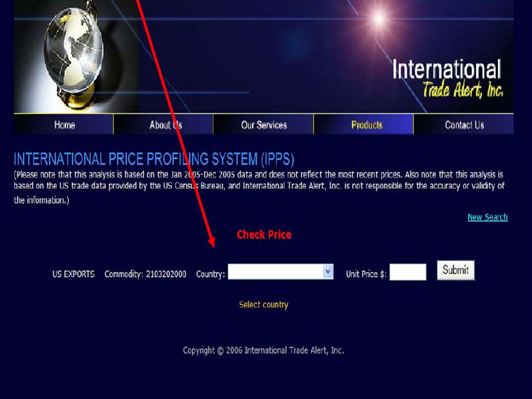Click the Country combo box arrow

(x=328, y=272)
